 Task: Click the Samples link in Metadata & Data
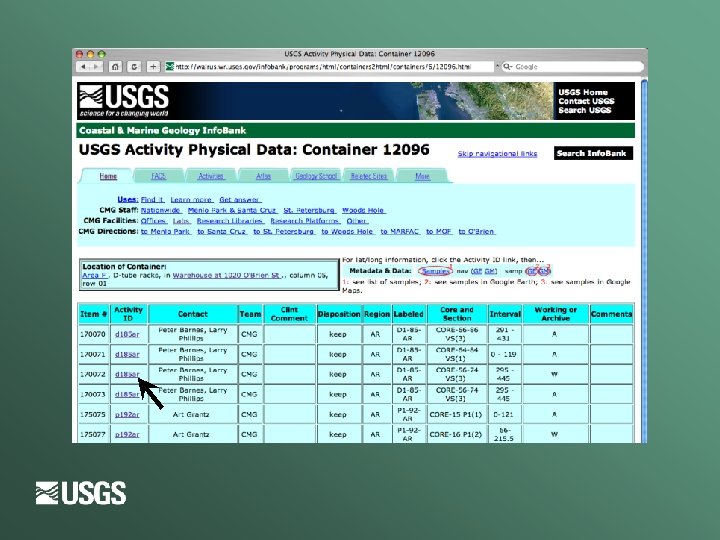435,271
